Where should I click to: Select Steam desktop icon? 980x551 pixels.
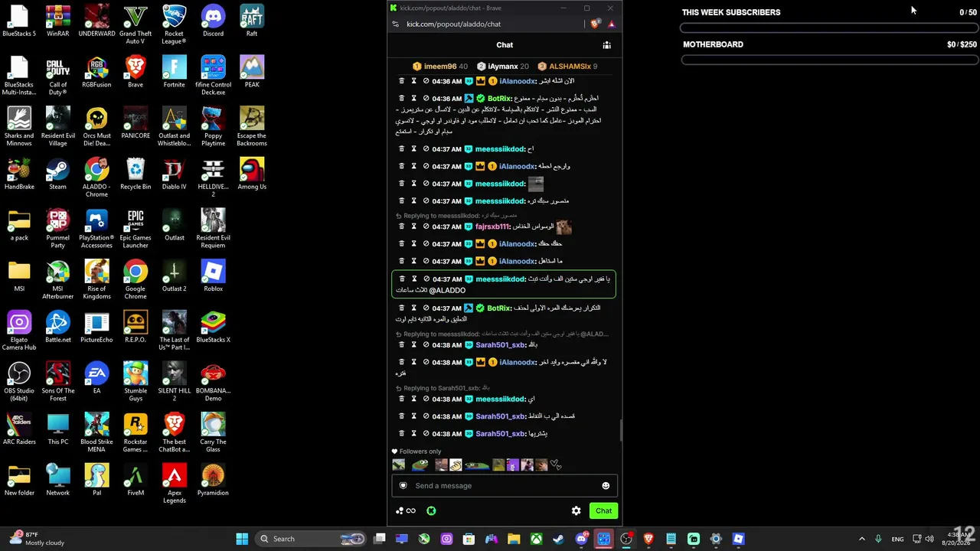tap(57, 174)
